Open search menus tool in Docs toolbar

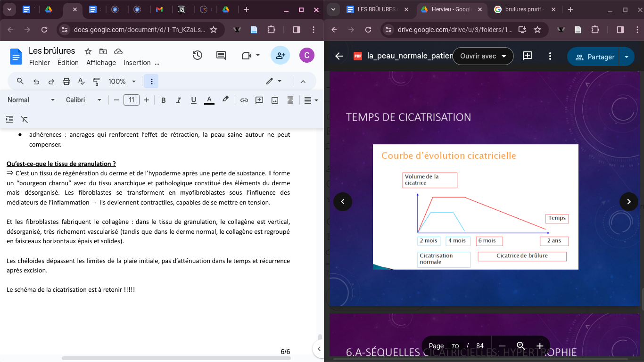pyautogui.click(x=20, y=82)
